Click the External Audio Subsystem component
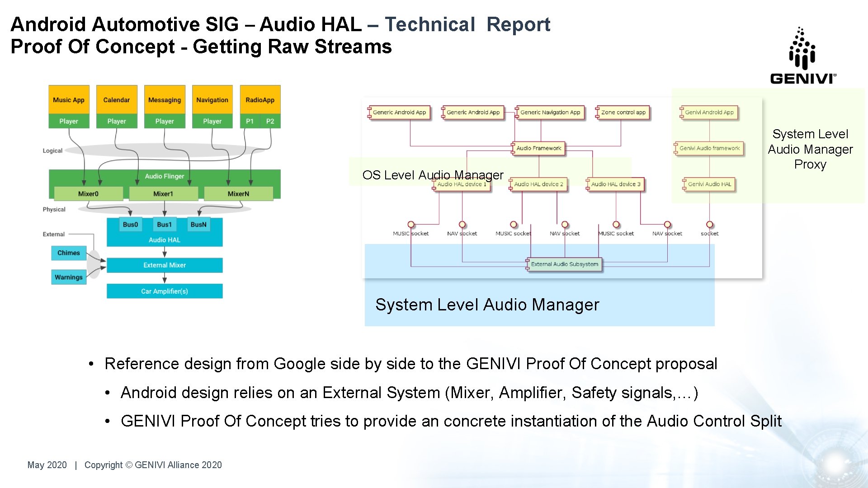868x488 pixels. [564, 264]
